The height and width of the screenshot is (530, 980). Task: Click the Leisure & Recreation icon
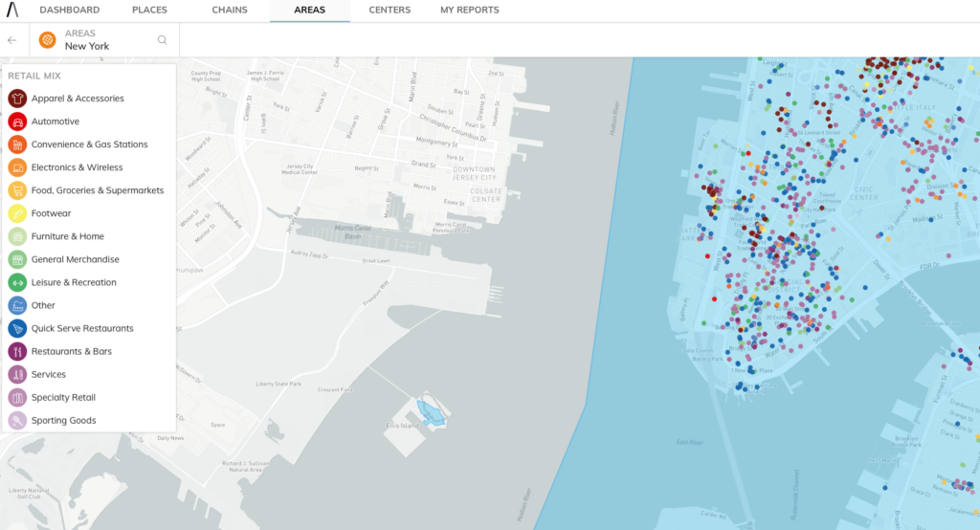pos(17,282)
